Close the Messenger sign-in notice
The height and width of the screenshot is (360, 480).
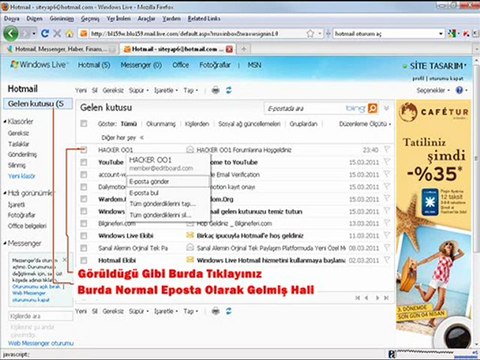[65, 259]
